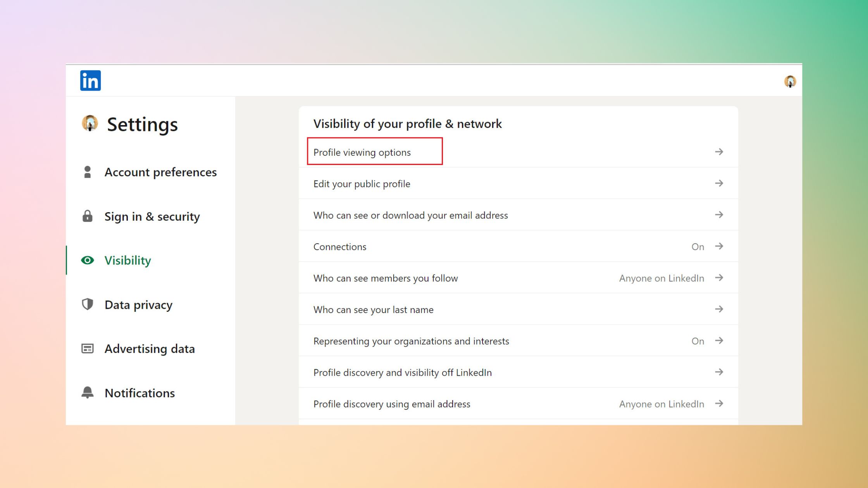The height and width of the screenshot is (488, 868).
Task: Click the newspaper icon for Advertising data
Action: [88, 349]
